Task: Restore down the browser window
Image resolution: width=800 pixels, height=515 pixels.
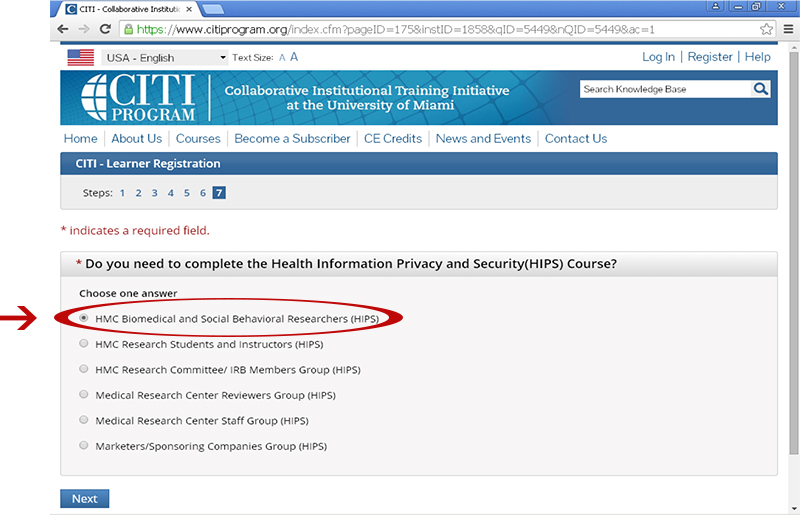Action: pos(757,6)
